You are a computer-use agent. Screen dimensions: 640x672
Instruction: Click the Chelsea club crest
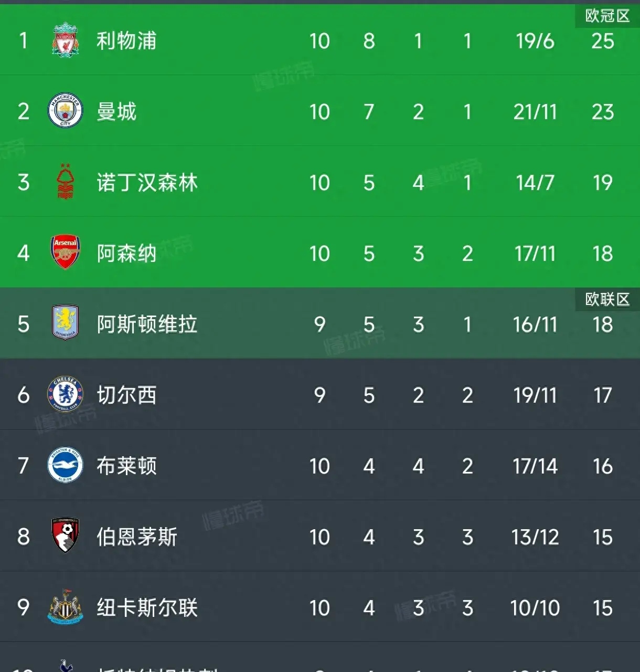[x=65, y=394]
